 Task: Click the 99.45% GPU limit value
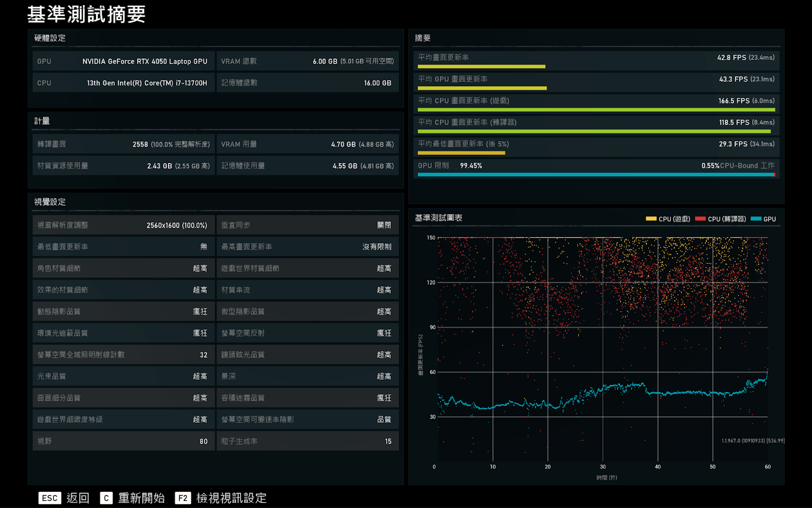471,166
